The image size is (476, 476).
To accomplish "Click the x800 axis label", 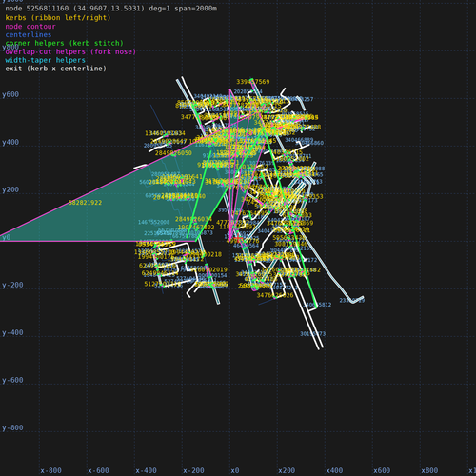I will point(429,470).
